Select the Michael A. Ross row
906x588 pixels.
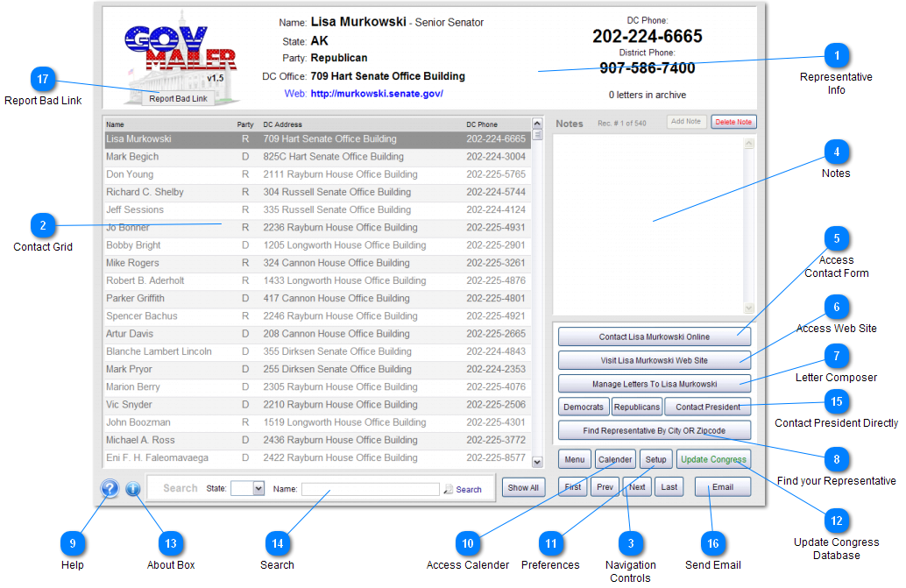(x=317, y=440)
